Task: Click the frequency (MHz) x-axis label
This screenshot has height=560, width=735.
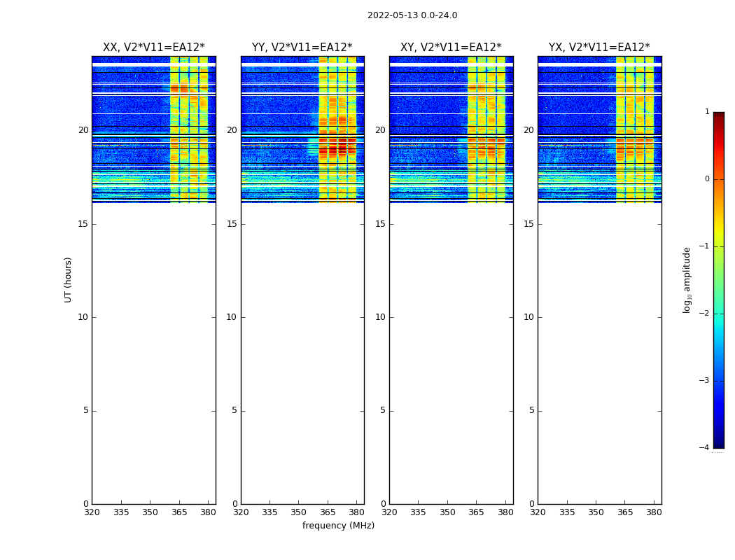Action: [338, 526]
